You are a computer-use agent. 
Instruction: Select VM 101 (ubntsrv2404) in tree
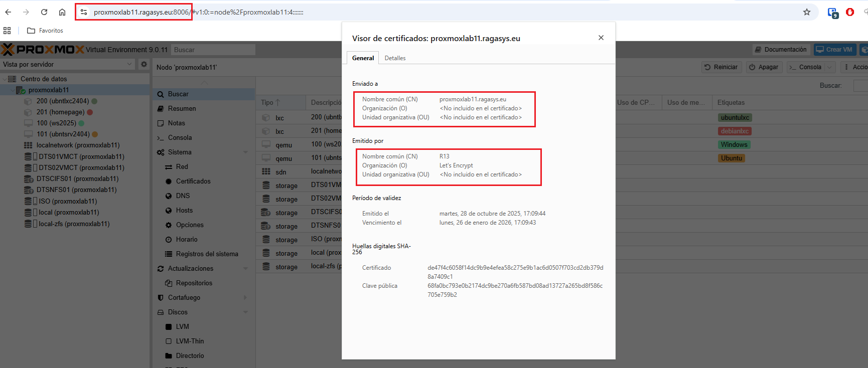[63, 134]
